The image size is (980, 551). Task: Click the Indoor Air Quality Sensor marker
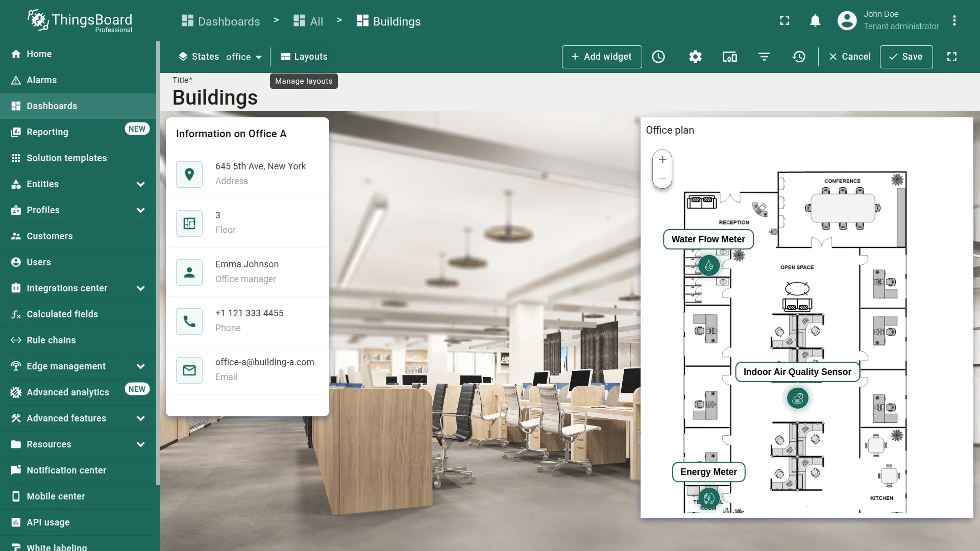798,398
